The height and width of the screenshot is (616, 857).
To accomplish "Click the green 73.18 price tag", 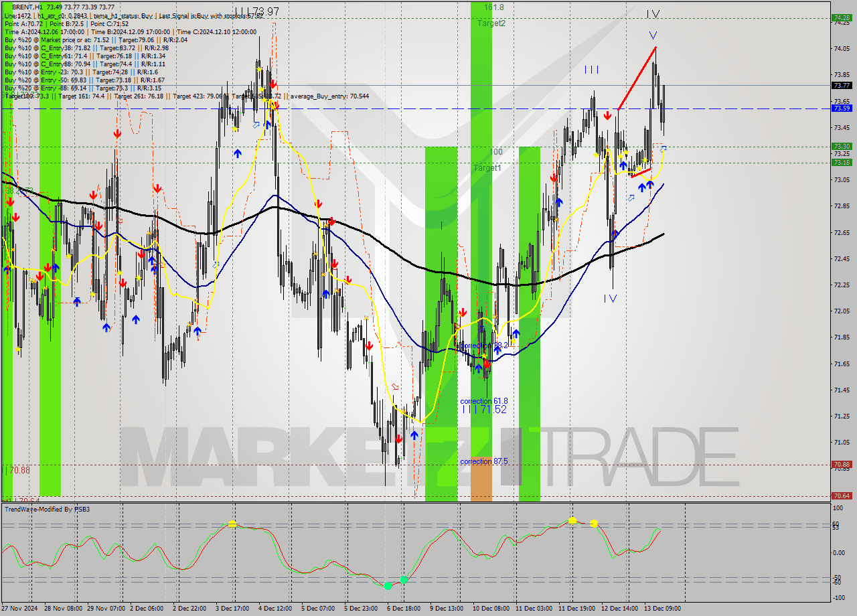I will [842, 162].
